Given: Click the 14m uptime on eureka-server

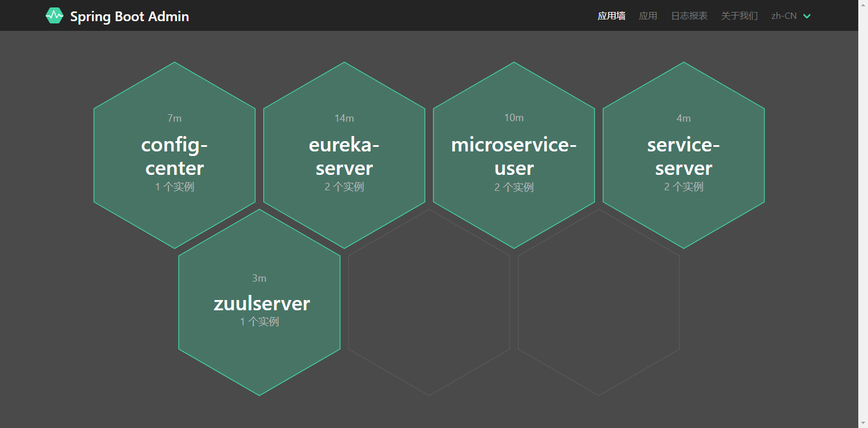Looking at the screenshot, I should click(344, 118).
